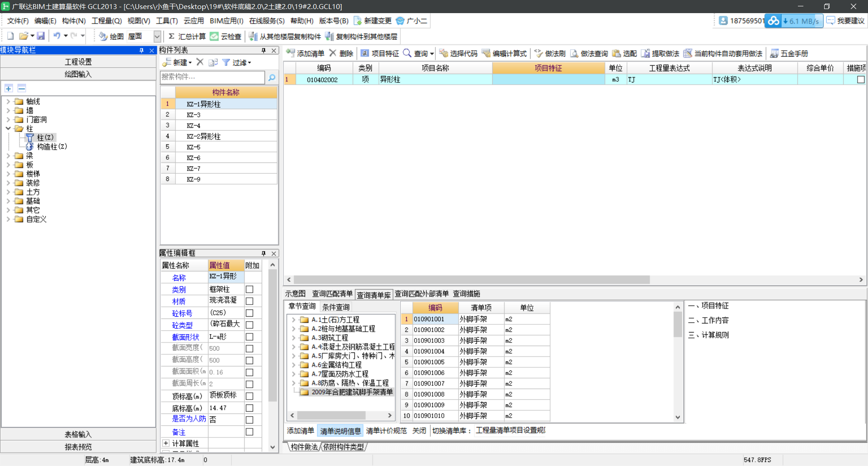This screenshot has width=868, height=466.
Task: Click the collapse-all minus icon in navigation
Action: pos(22,88)
